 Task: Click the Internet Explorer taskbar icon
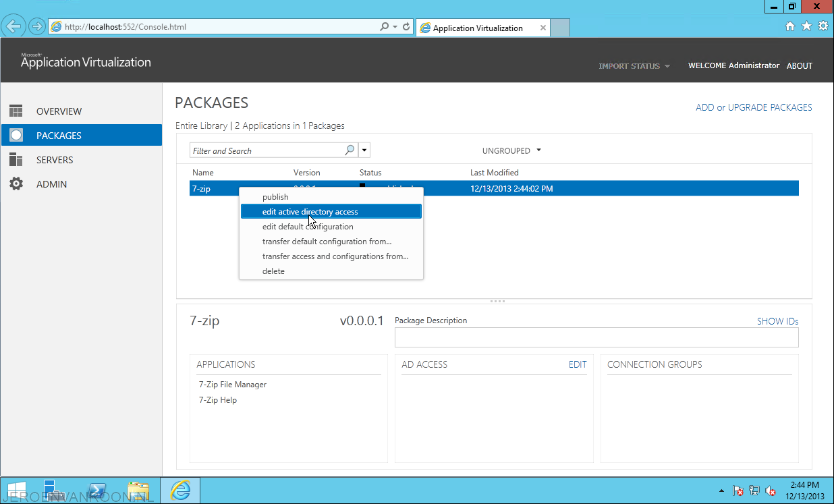180,491
